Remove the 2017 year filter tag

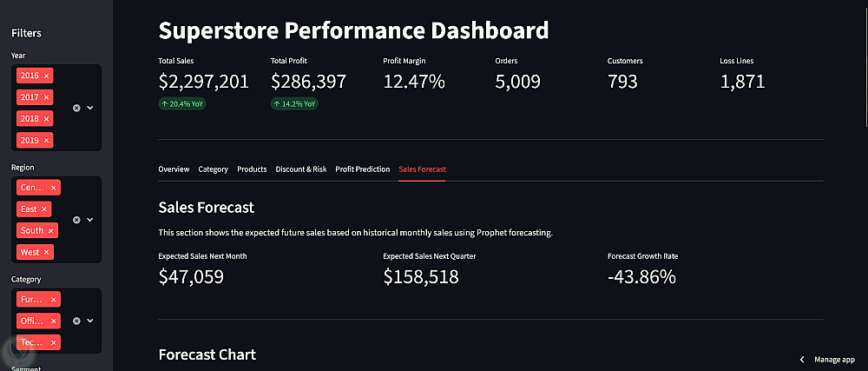pos(47,97)
